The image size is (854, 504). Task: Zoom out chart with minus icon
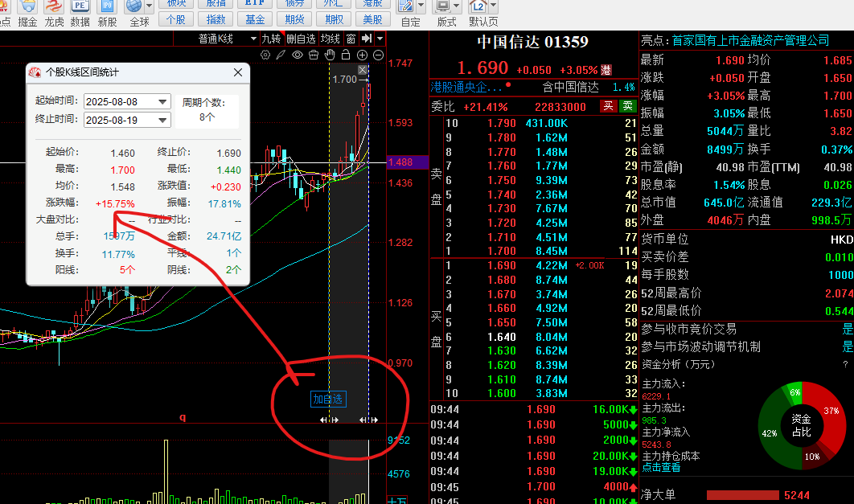378,55
